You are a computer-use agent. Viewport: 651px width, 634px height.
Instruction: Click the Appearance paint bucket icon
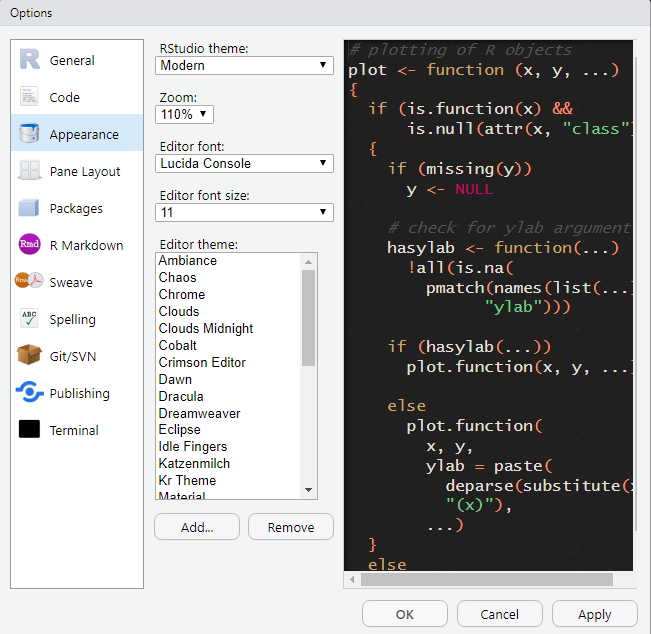point(29,133)
